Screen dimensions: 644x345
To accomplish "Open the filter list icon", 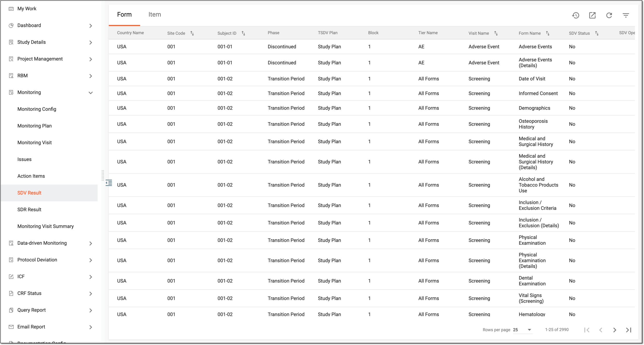I will point(626,15).
